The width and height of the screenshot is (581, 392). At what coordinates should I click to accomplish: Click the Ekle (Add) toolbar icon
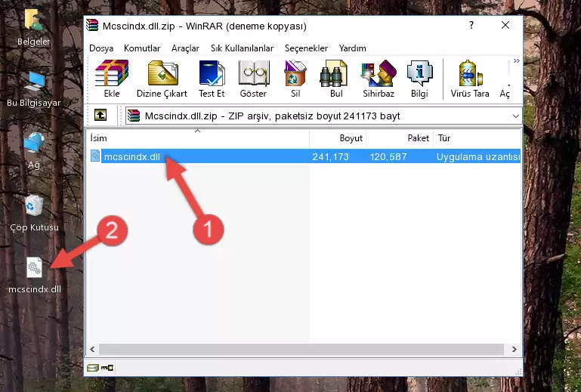point(112,79)
